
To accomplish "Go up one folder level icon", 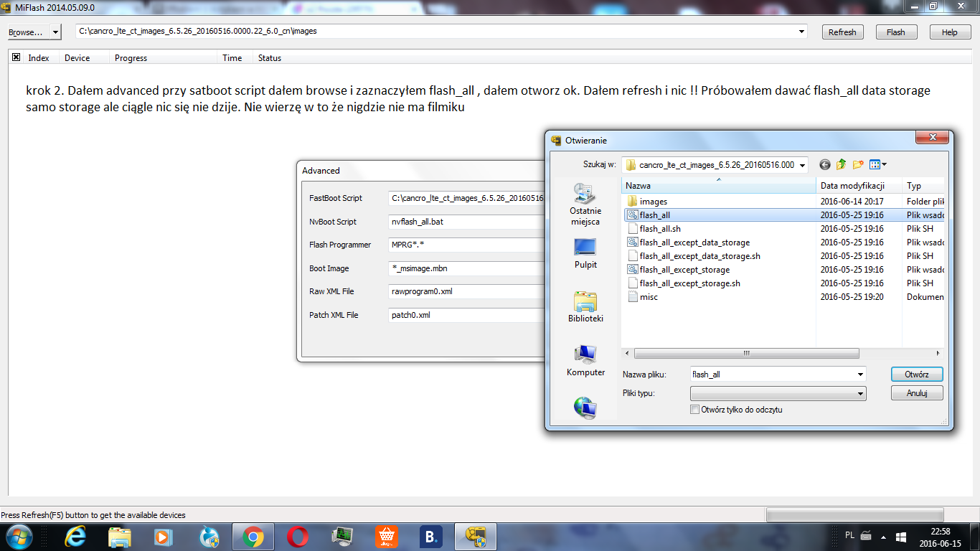I will tap(842, 165).
